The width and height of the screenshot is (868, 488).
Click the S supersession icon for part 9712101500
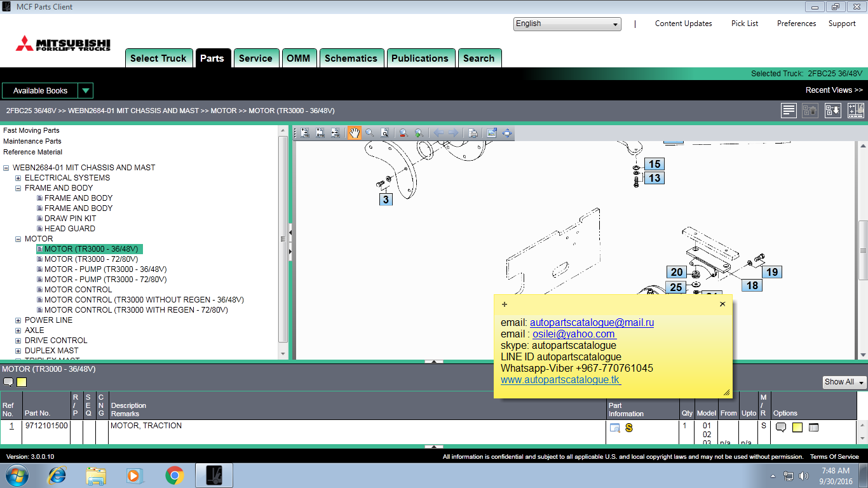[x=629, y=428]
